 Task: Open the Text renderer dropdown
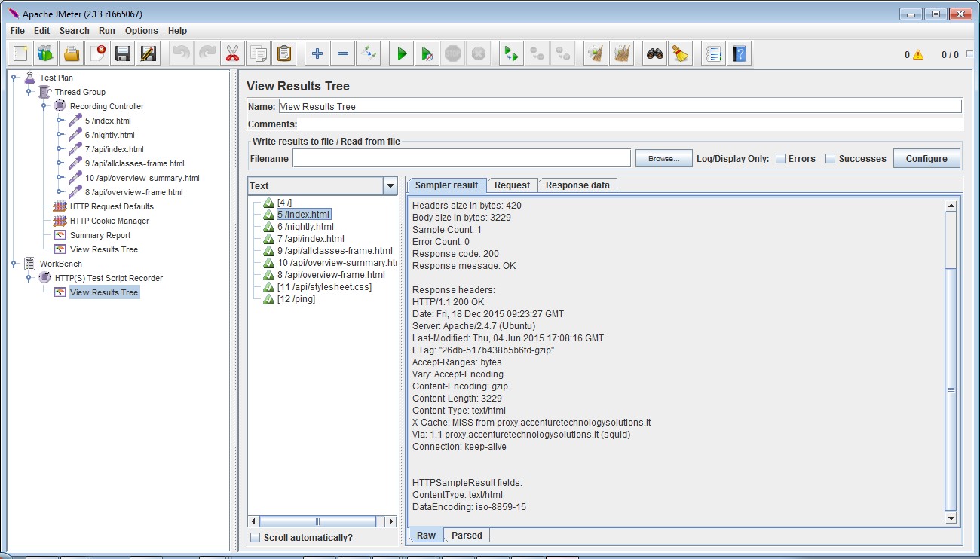[x=390, y=186]
